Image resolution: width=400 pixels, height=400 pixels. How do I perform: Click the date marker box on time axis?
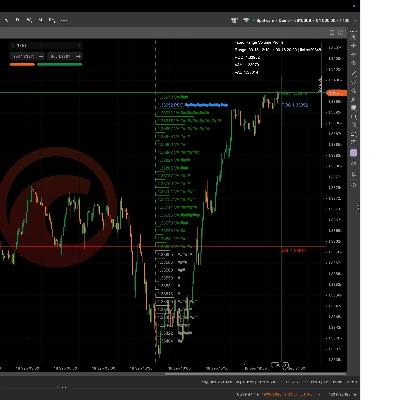(280, 365)
